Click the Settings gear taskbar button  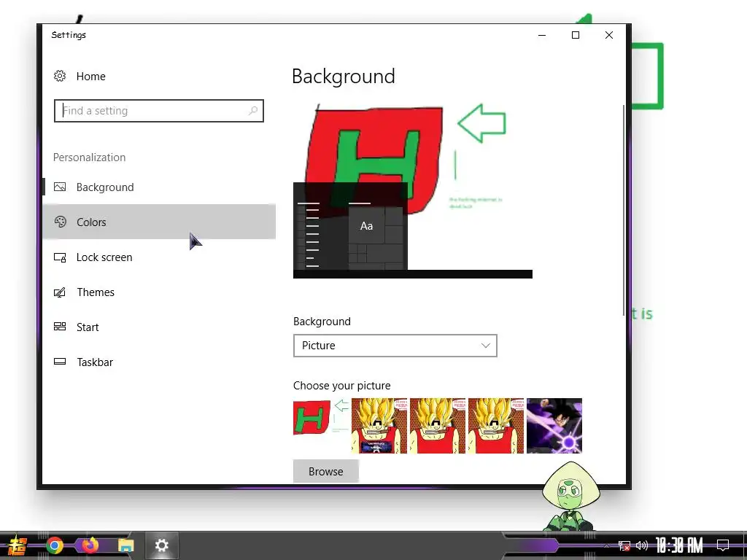click(161, 545)
